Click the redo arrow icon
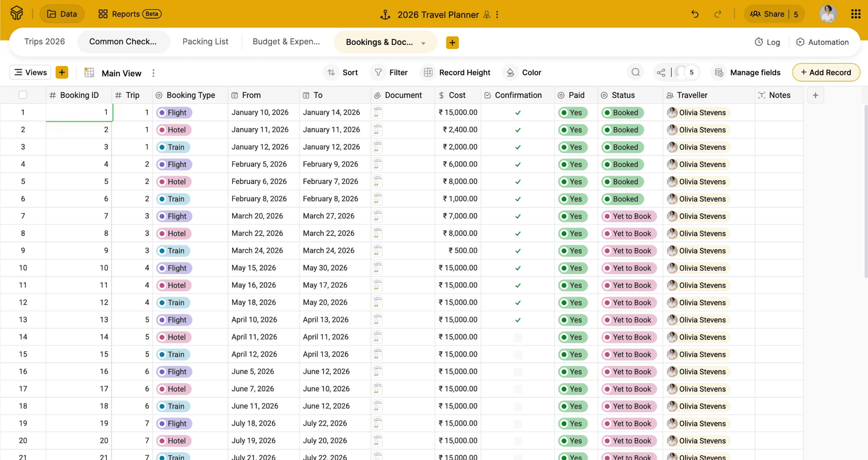 (718, 14)
